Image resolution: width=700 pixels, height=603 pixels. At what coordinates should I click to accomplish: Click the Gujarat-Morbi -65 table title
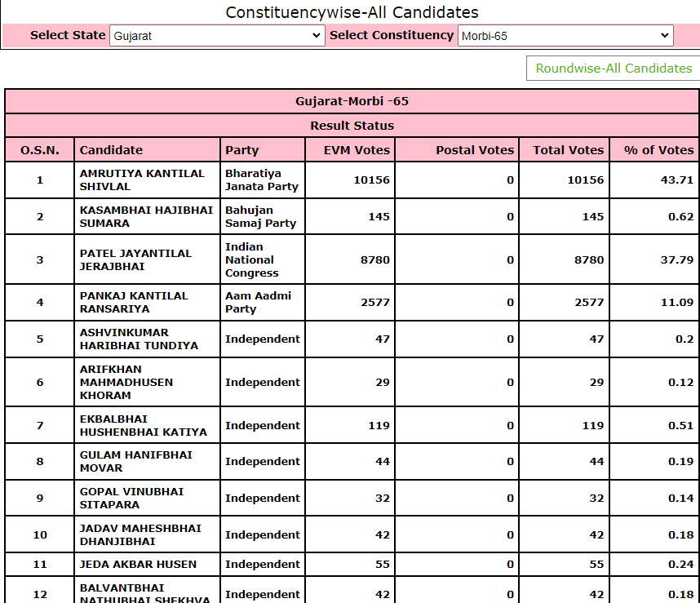tap(352, 101)
